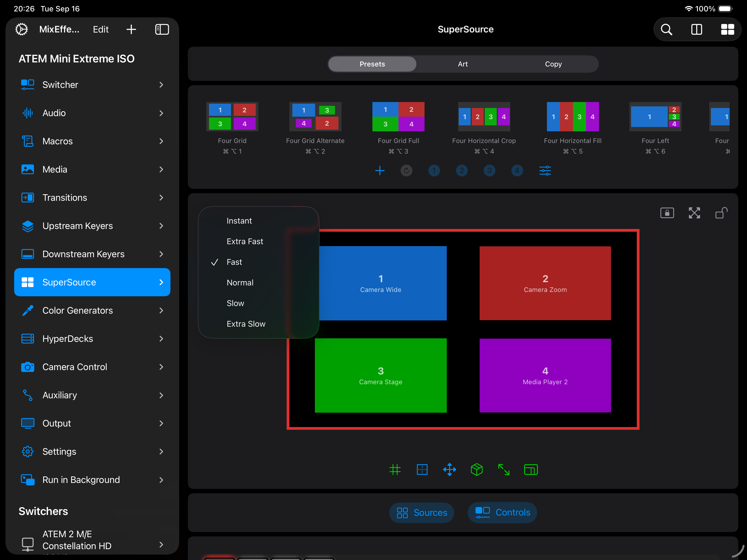The height and width of the screenshot is (560, 747).
Task: Select the diagonal resize arrows tool
Action: (504, 470)
